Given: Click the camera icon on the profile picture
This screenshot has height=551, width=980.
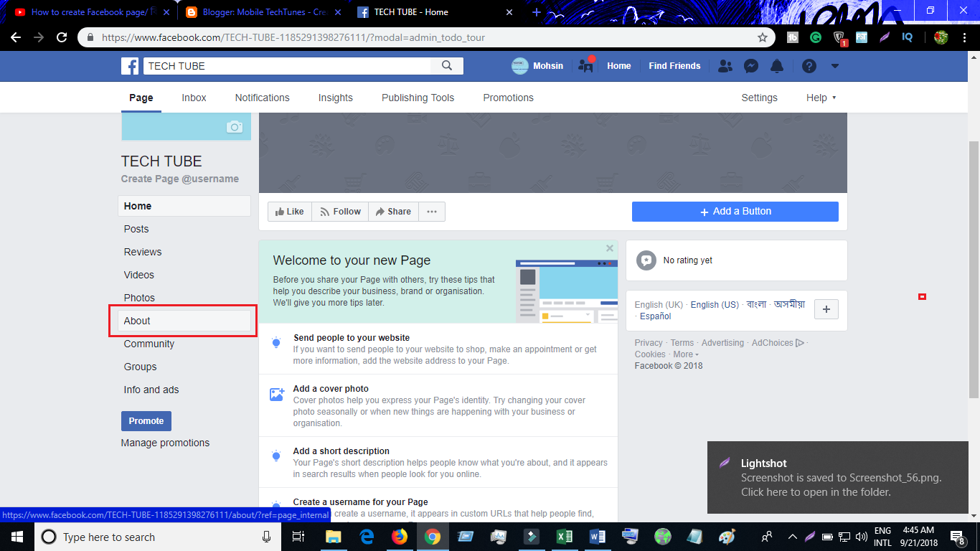Looking at the screenshot, I should (235, 127).
